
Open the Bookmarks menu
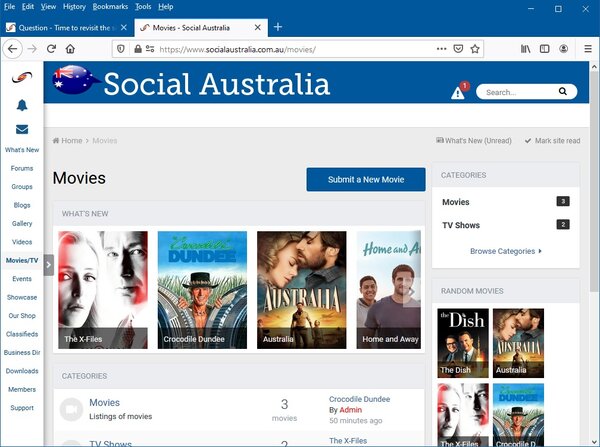point(112,6)
